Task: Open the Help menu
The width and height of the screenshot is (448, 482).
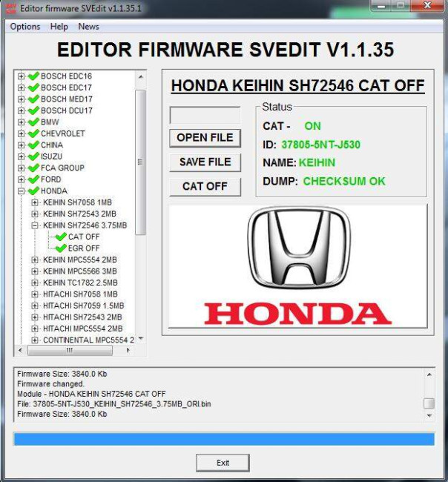Action: [59, 27]
